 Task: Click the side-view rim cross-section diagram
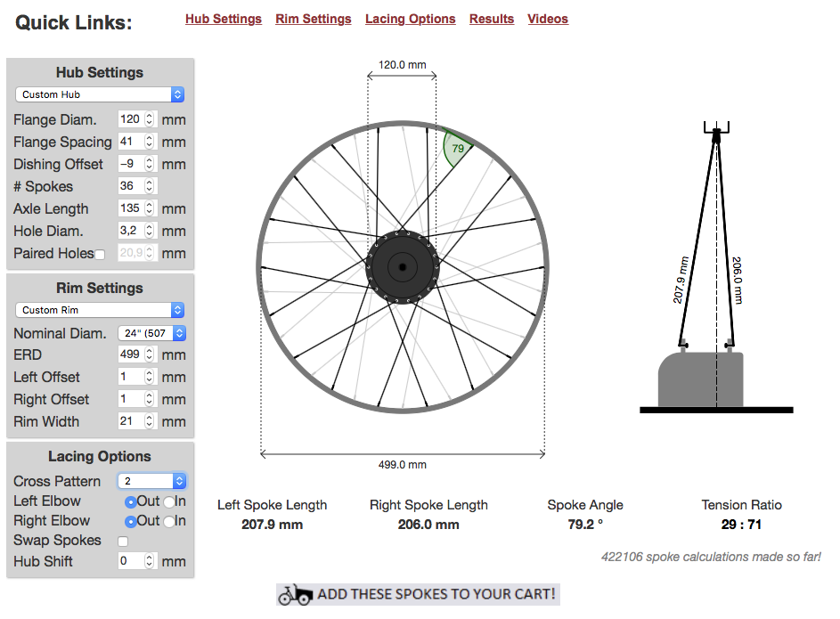pos(700,378)
